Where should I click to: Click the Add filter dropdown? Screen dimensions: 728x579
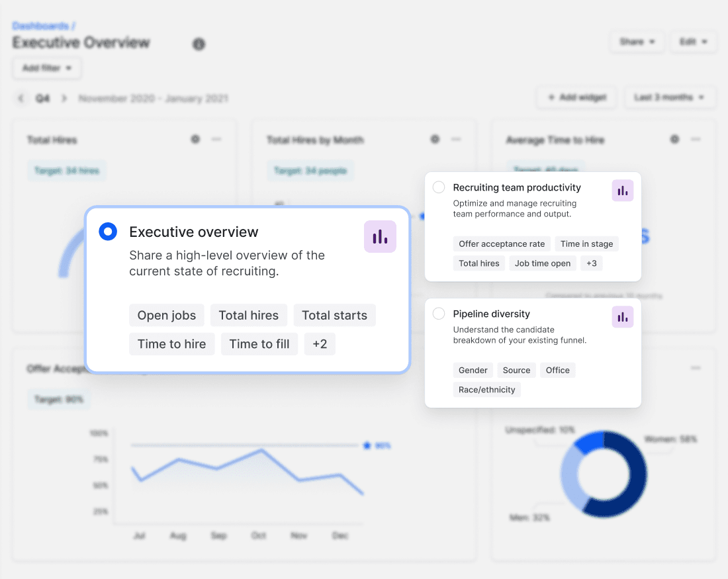[x=46, y=68]
